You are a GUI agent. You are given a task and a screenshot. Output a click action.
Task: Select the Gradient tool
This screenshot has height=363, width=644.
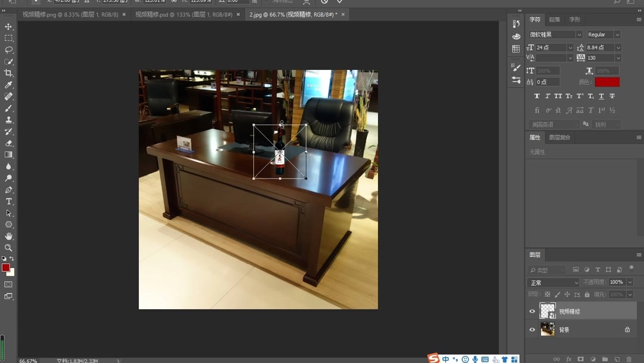pyautogui.click(x=8, y=154)
